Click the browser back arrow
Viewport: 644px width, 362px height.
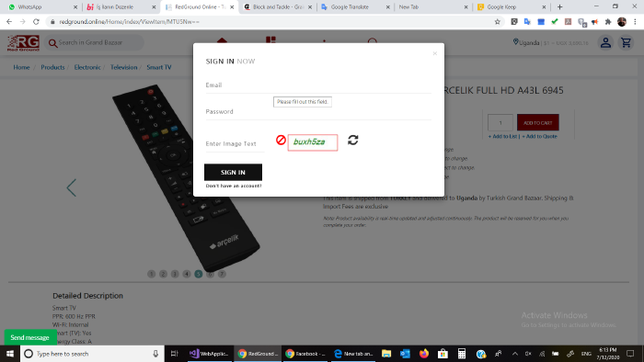point(9,22)
